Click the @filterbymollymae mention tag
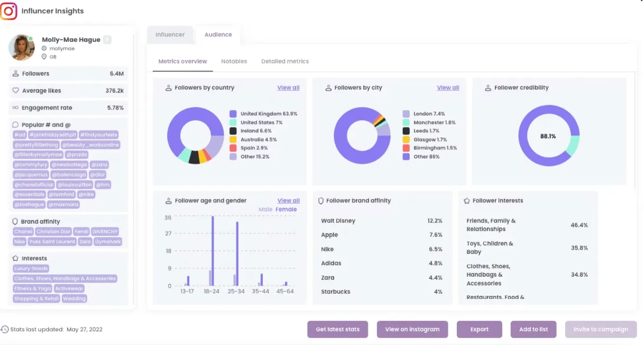The width and height of the screenshot is (644, 345). (38, 155)
